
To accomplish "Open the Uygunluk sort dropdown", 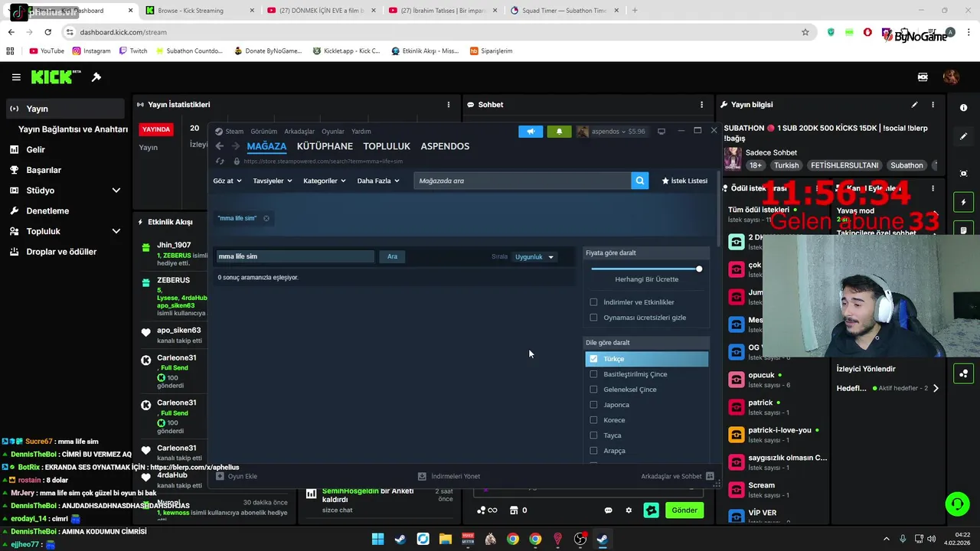I will (x=534, y=257).
